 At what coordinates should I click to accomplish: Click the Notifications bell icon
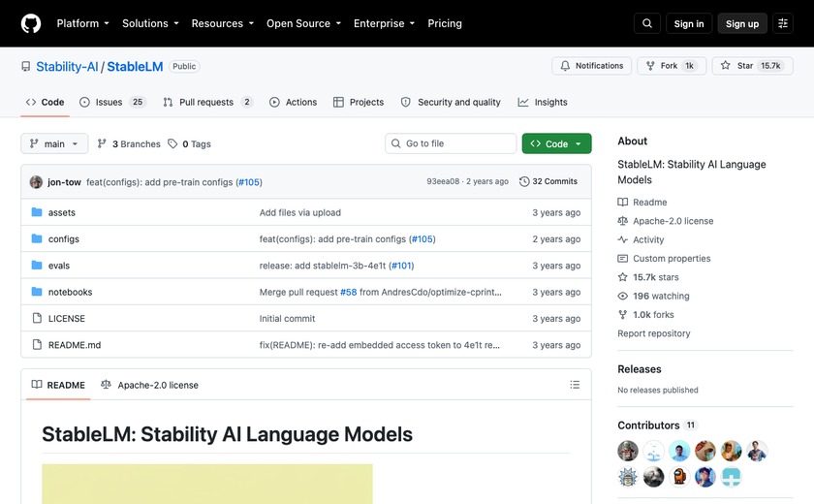565,66
